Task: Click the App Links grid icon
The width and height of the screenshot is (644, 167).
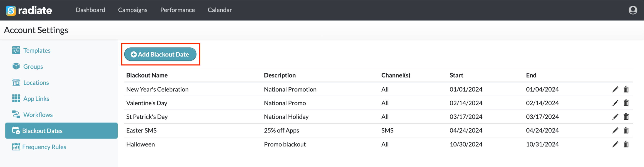Action: [16, 98]
